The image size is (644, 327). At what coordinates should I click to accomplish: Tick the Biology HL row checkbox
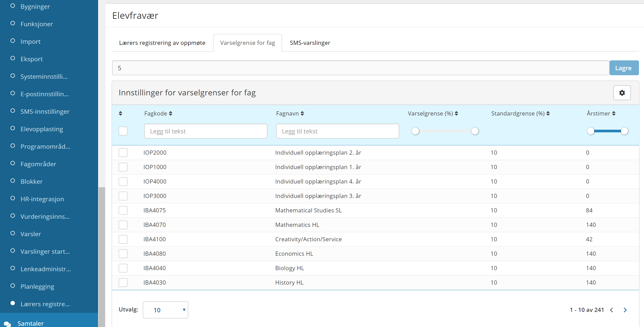(123, 268)
